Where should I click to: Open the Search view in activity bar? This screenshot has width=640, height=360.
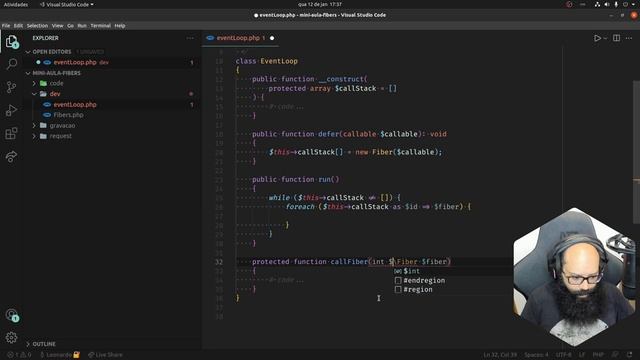[x=11, y=64]
